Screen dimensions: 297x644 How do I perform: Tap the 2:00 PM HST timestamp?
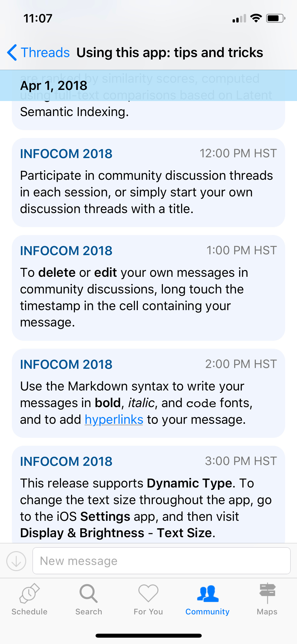click(241, 364)
